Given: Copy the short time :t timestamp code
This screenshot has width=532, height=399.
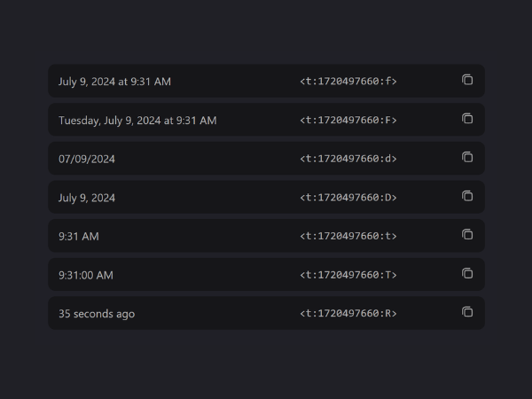Looking at the screenshot, I should pos(467,235).
